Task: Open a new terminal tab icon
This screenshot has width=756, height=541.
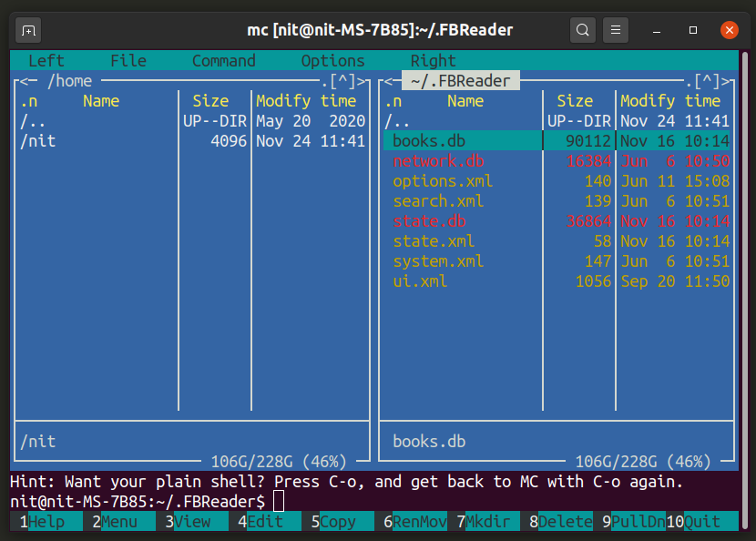Action: pyautogui.click(x=28, y=30)
